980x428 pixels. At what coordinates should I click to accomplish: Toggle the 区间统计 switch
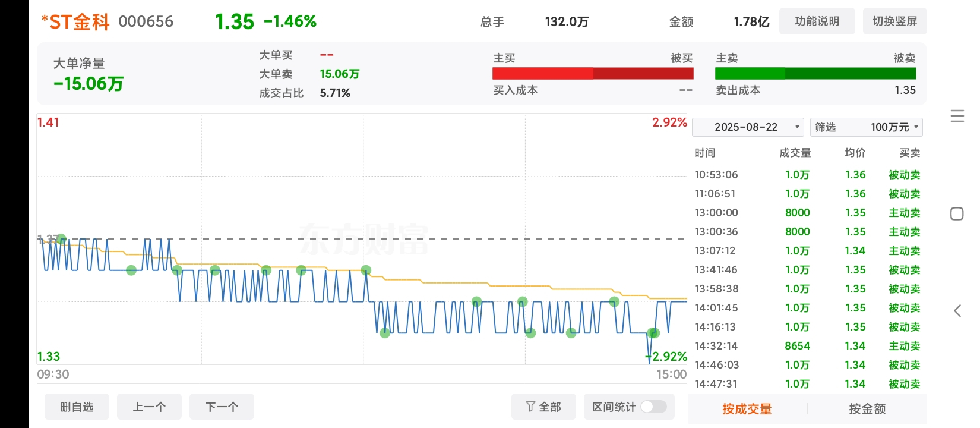(653, 407)
